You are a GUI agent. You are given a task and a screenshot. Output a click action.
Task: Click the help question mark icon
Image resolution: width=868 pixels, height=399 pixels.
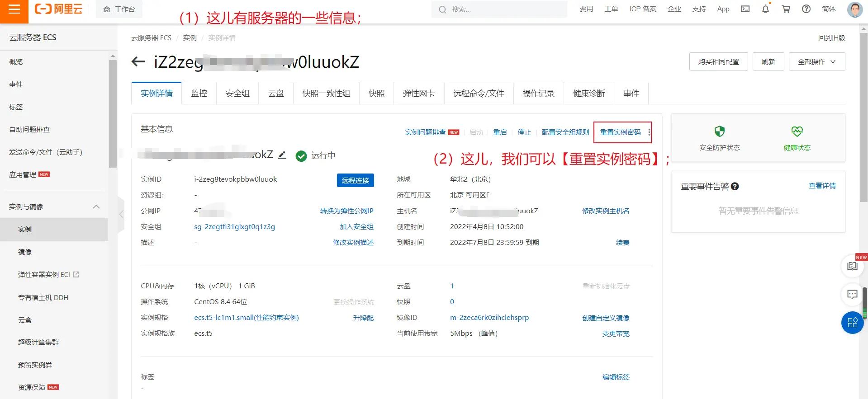click(806, 9)
